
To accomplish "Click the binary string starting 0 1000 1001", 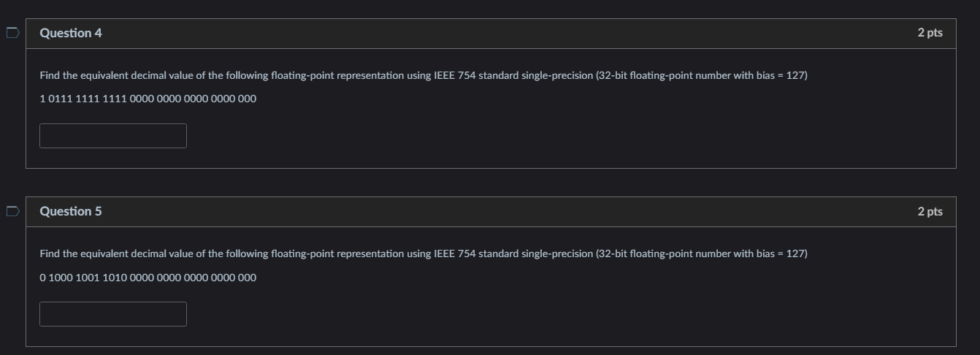I will click(x=148, y=278).
